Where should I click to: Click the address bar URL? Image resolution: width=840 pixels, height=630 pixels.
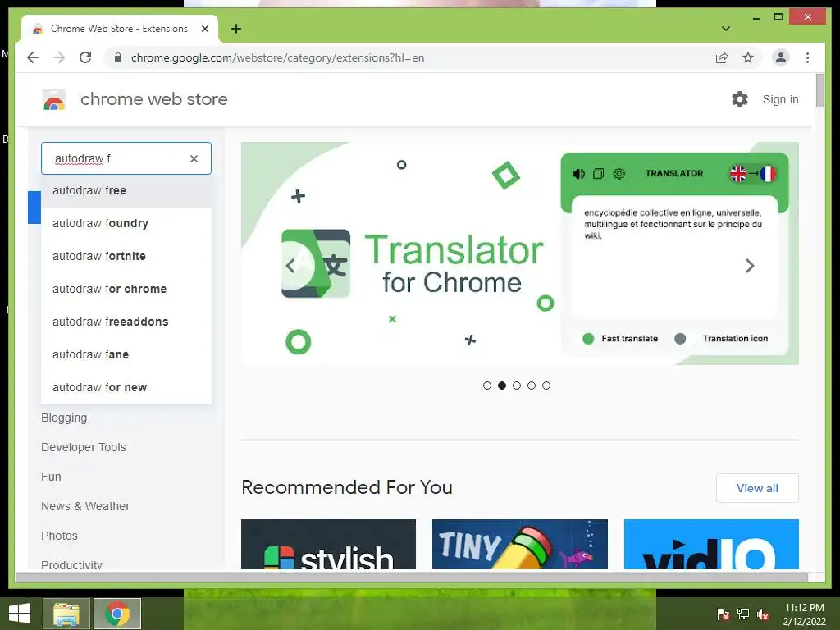[277, 58]
